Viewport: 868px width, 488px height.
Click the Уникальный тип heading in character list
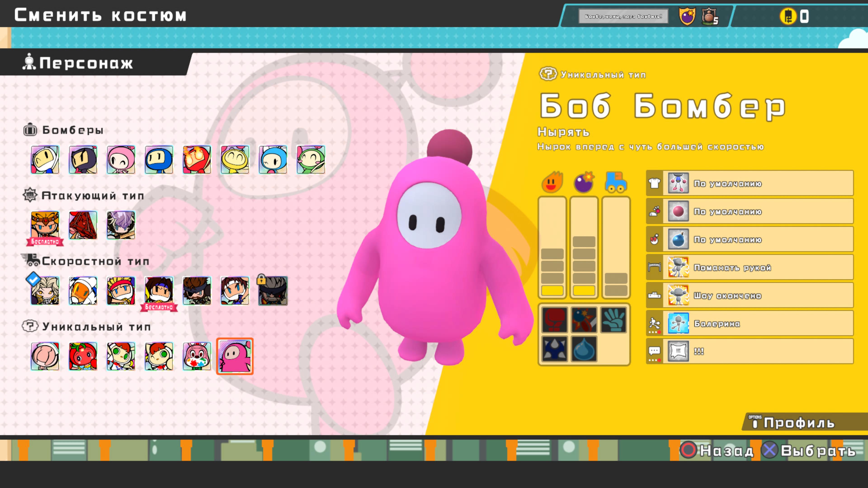pyautogui.click(x=87, y=326)
